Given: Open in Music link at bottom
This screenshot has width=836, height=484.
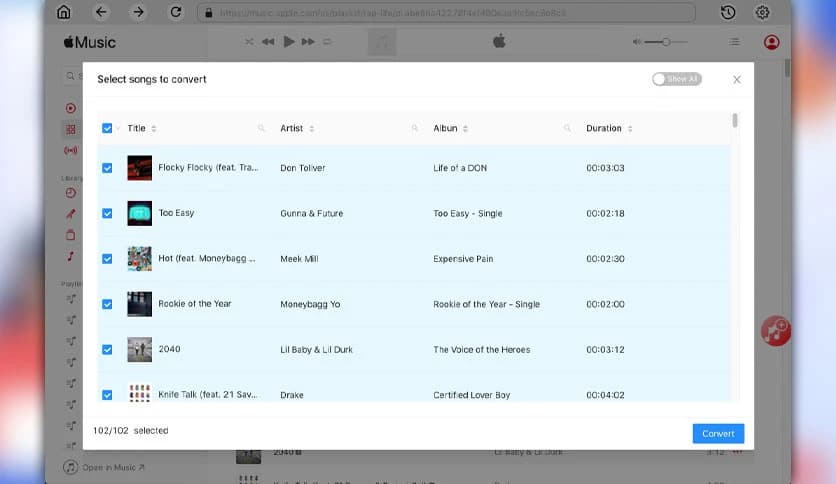Looking at the screenshot, I should coord(104,467).
